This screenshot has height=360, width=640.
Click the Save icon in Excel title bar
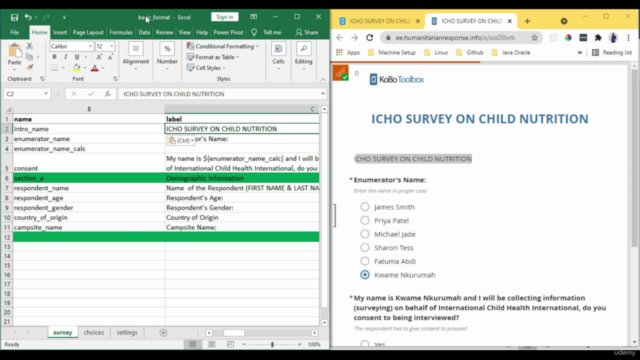14,17
